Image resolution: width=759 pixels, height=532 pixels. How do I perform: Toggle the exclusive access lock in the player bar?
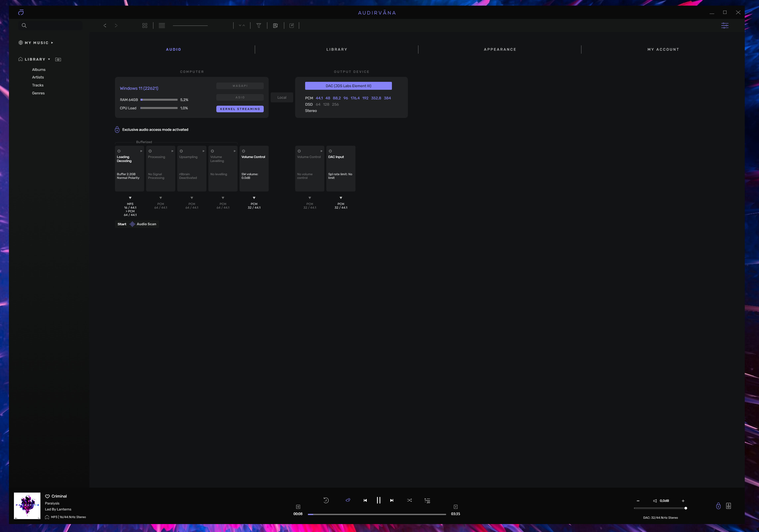pyautogui.click(x=718, y=506)
